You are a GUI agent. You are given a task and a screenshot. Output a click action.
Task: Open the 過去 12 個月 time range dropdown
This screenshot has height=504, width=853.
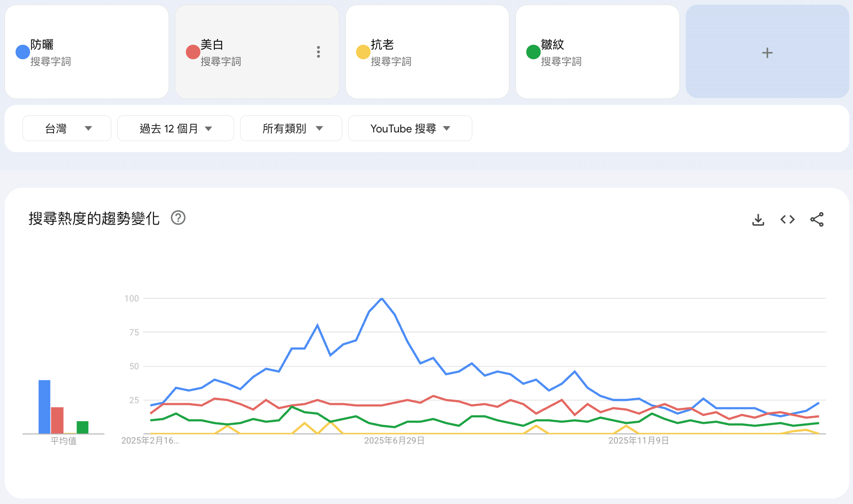point(175,129)
